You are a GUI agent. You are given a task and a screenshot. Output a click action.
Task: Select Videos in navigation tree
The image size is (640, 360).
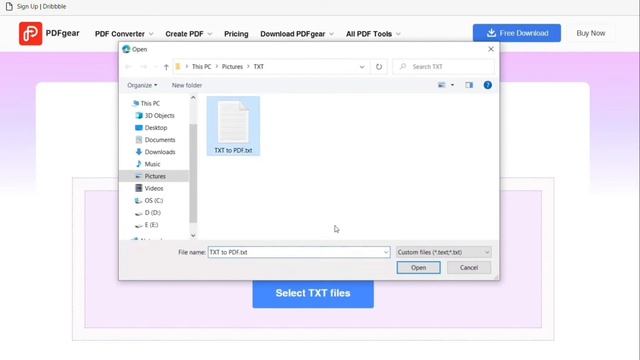(x=149, y=188)
